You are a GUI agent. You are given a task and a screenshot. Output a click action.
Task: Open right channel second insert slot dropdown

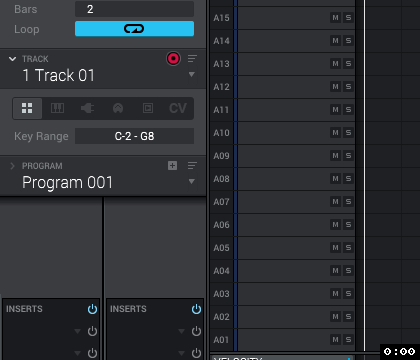181,353
